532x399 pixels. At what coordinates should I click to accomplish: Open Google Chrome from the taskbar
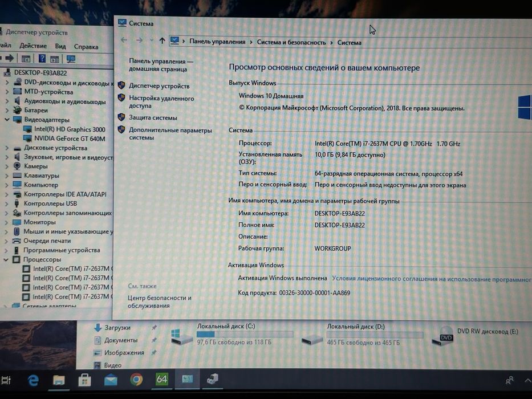136,379
